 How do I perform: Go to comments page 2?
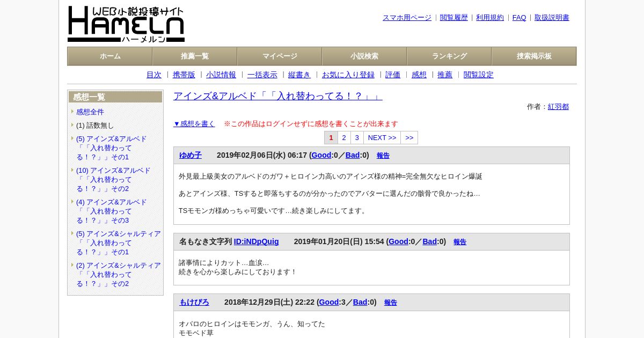(344, 138)
